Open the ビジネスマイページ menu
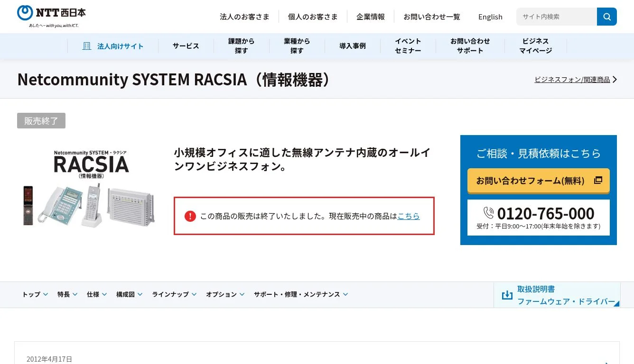 click(536, 46)
